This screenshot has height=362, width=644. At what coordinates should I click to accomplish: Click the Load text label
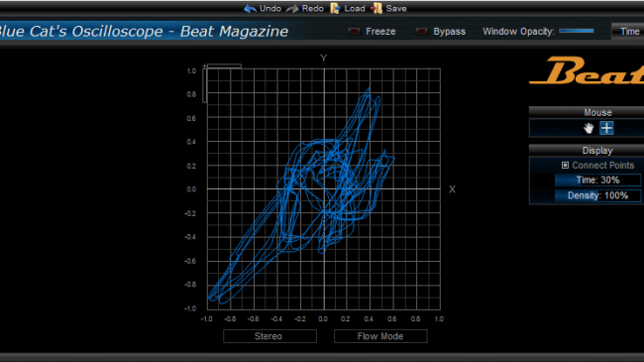pyautogui.click(x=355, y=9)
